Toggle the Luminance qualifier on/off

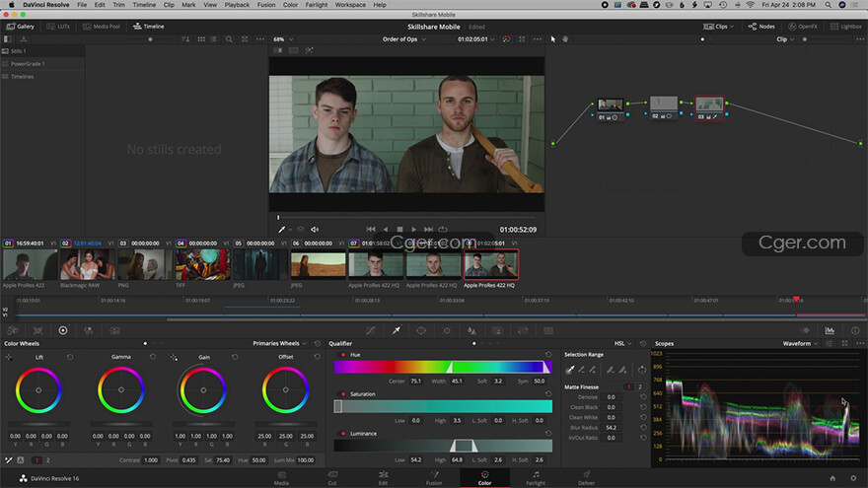(343, 433)
